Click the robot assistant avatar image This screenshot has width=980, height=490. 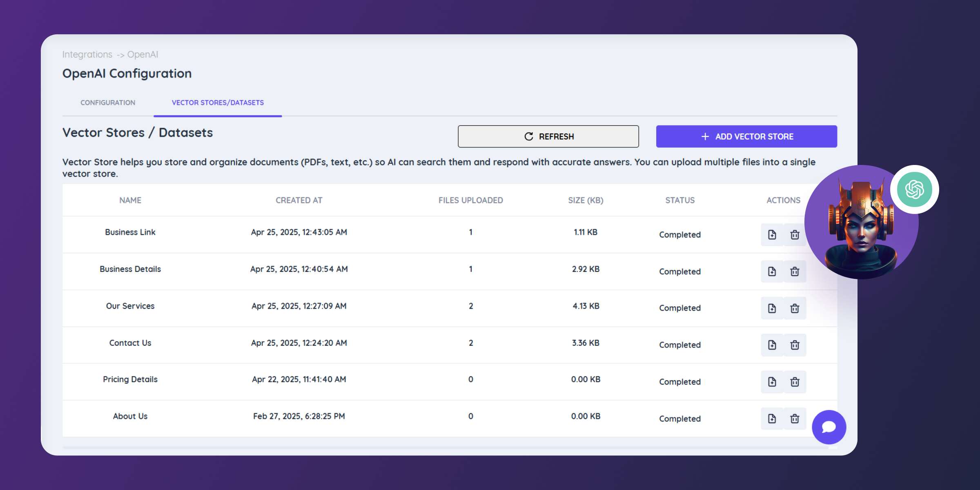(x=861, y=222)
